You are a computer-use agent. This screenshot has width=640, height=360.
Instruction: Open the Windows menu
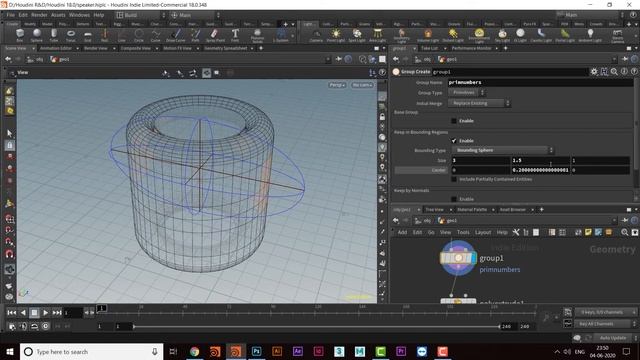point(79,15)
